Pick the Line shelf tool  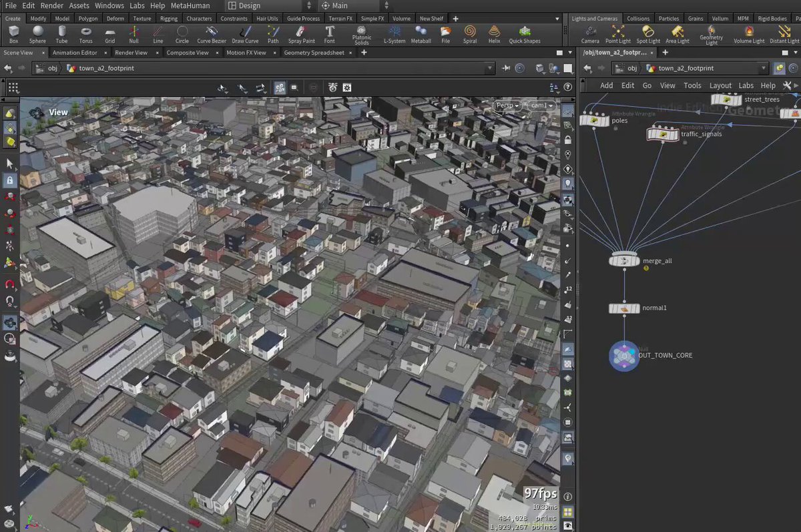coord(158,34)
